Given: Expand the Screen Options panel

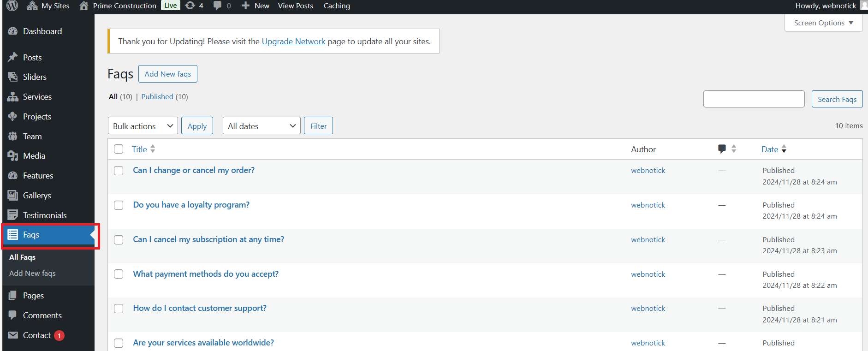Looking at the screenshot, I should coord(823,23).
